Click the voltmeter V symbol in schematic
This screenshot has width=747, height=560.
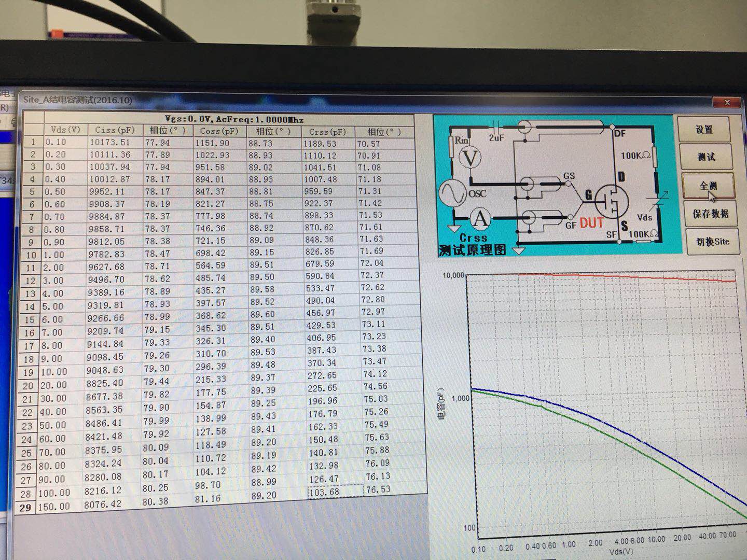(471, 158)
